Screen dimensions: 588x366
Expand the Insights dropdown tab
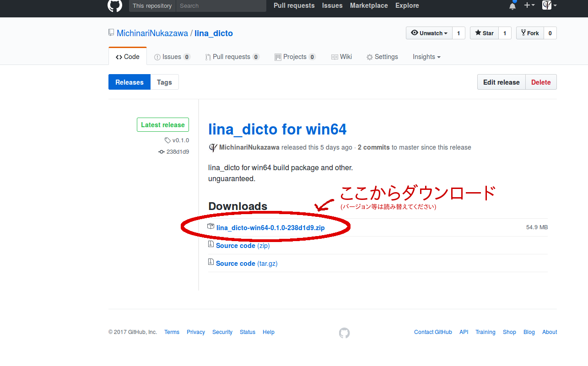pos(426,57)
